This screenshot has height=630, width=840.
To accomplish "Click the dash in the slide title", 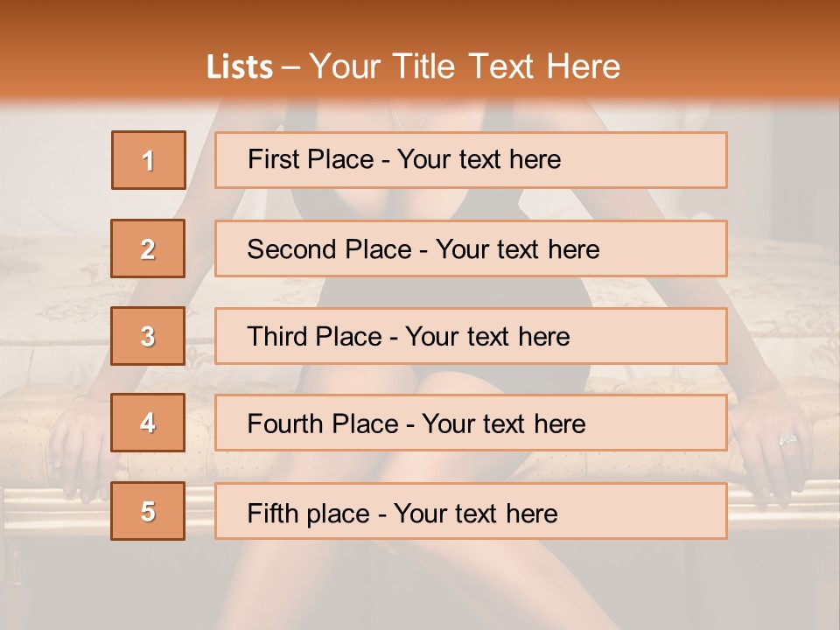I will pyautogui.click(x=291, y=67).
